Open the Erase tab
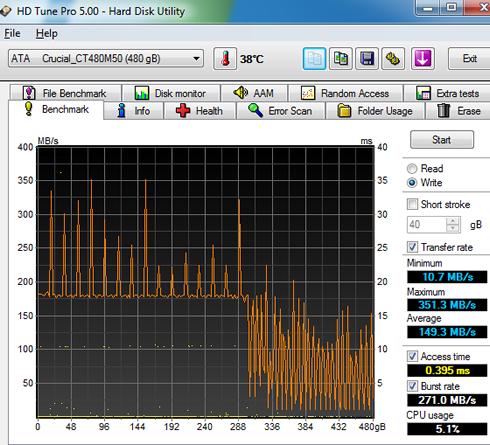This screenshot has width=490, height=445. point(458,111)
